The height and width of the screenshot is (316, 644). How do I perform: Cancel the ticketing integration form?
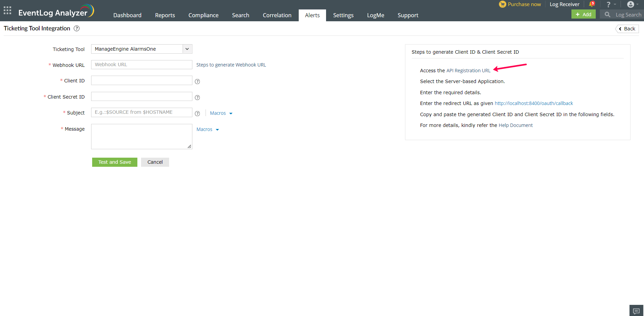pyautogui.click(x=155, y=162)
